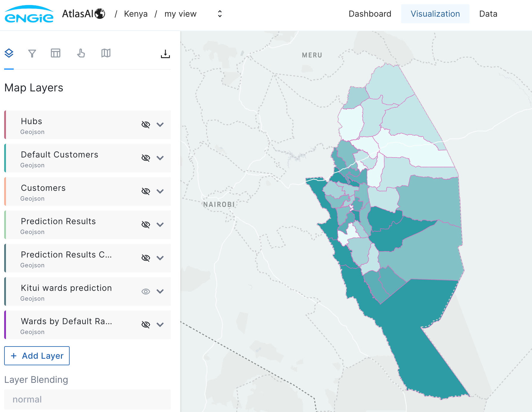The height and width of the screenshot is (412, 532).
Task: Open the Layers panel icon
Action: click(9, 53)
